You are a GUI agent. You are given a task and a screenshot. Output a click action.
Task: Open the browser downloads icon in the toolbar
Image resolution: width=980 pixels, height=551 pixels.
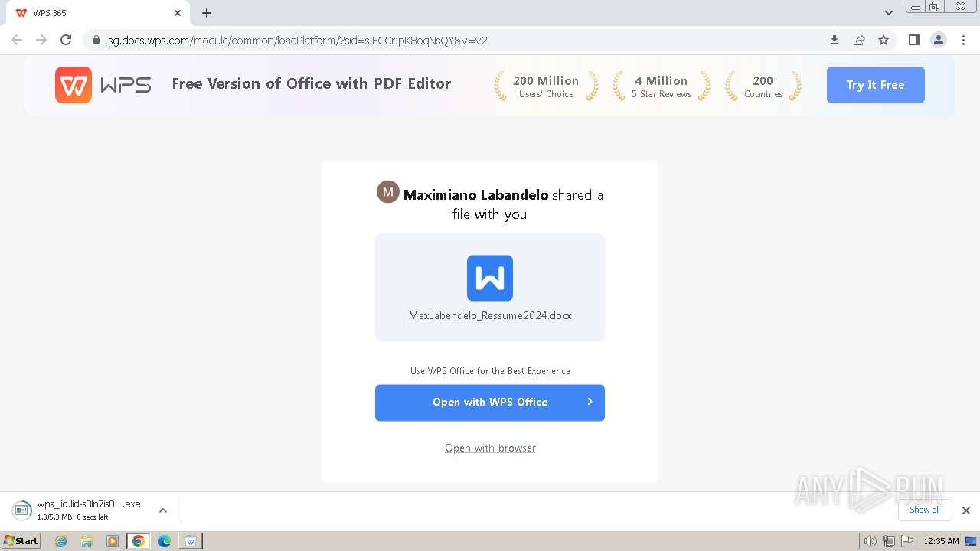(x=835, y=40)
